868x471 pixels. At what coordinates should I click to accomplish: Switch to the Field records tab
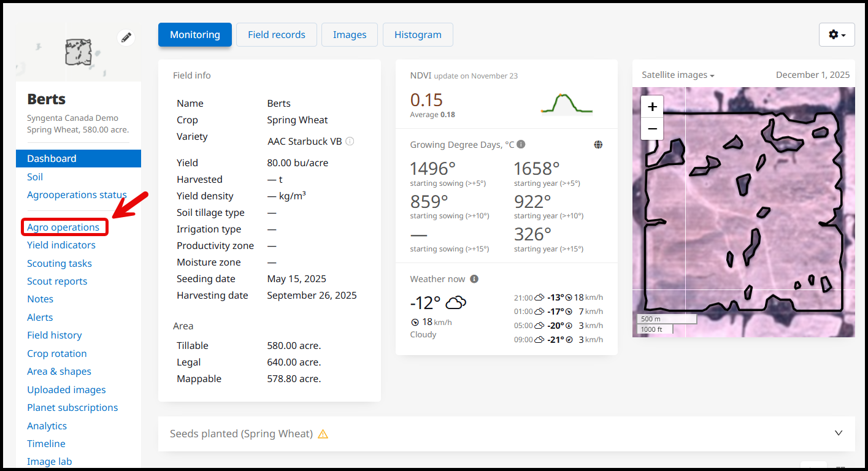277,35
